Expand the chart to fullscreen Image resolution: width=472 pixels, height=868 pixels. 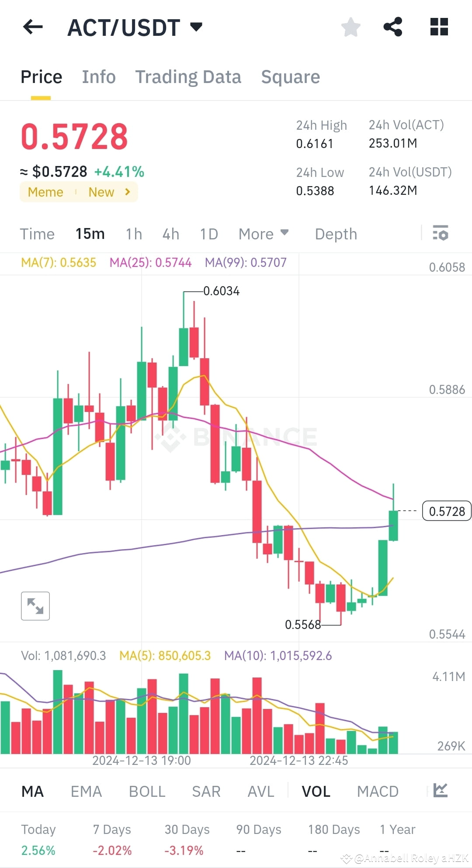(35, 605)
